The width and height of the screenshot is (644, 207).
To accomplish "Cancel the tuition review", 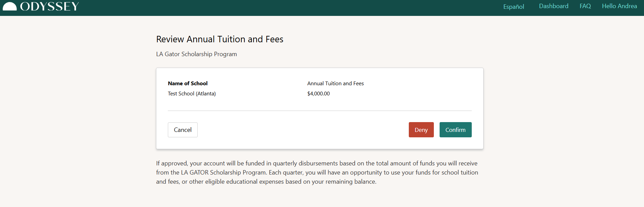I will [x=183, y=130].
